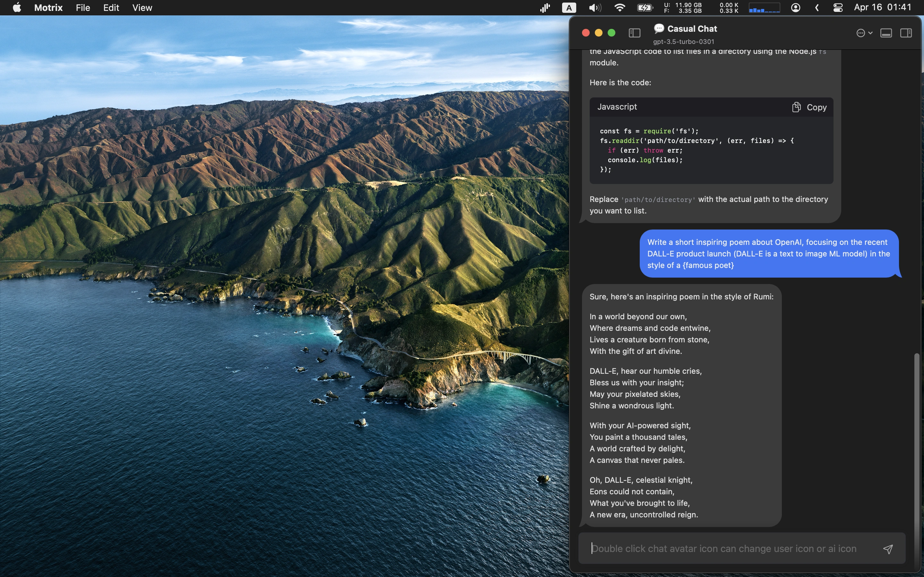Viewport: 924px width, 577px height.
Task: Click the Casual Chat speech bubble icon
Action: 659,28
